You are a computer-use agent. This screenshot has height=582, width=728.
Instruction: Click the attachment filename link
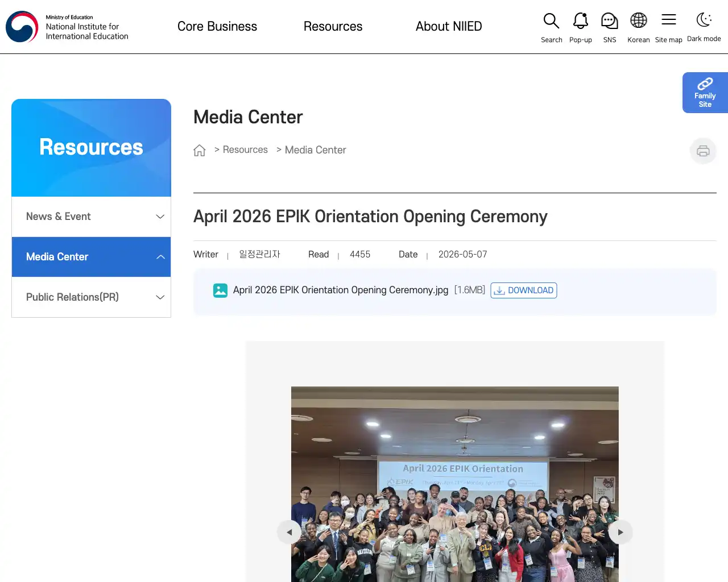click(x=341, y=290)
